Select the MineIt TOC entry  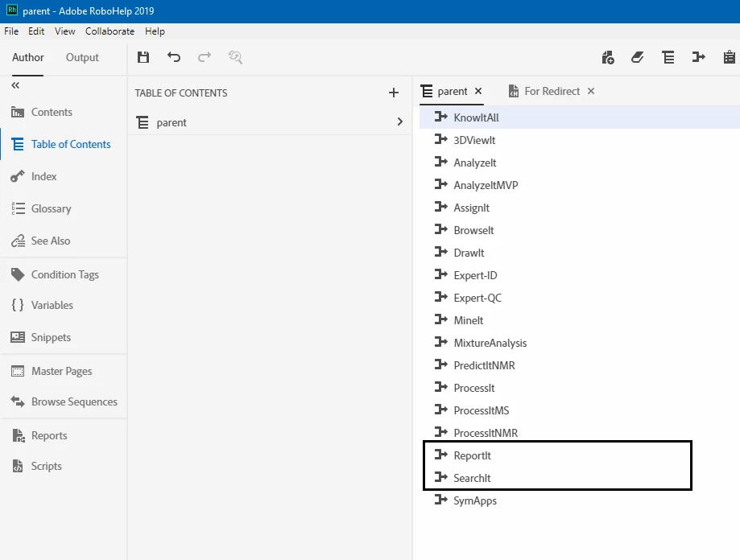580,320
